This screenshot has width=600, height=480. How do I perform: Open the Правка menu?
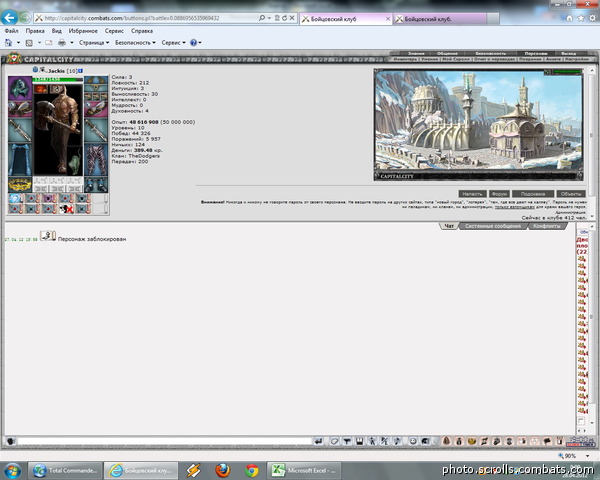coord(35,31)
